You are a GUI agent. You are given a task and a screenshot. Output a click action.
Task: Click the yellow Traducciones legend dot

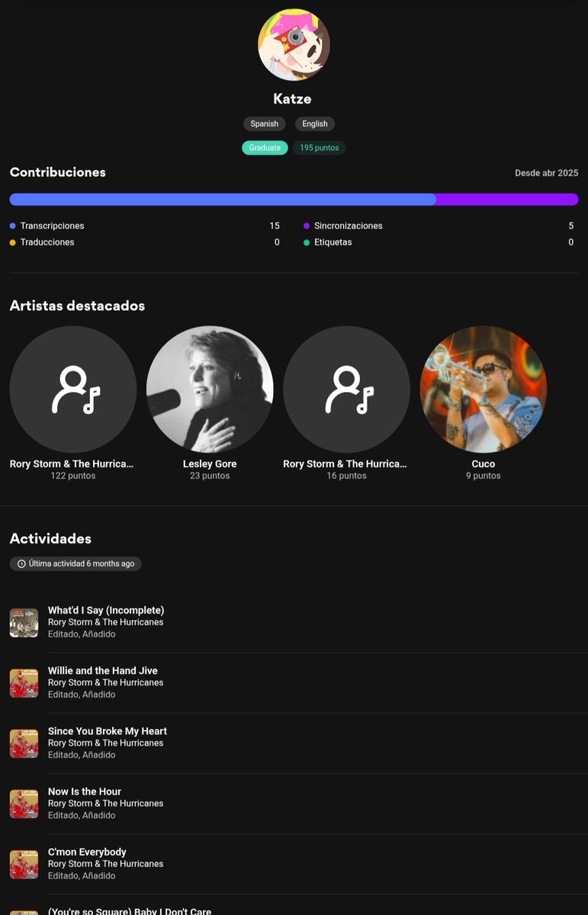point(13,242)
